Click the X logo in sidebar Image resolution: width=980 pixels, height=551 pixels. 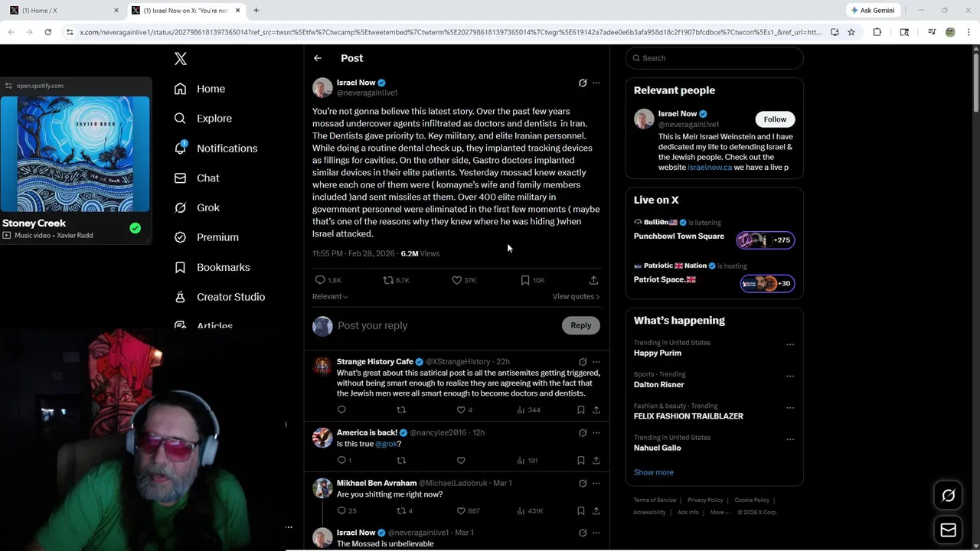[x=180, y=59]
